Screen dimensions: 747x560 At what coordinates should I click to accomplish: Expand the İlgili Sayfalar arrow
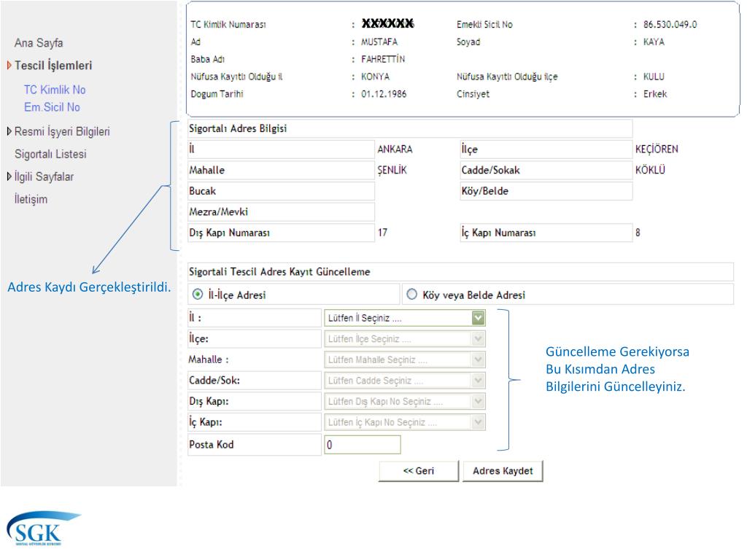tap(9, 176)
